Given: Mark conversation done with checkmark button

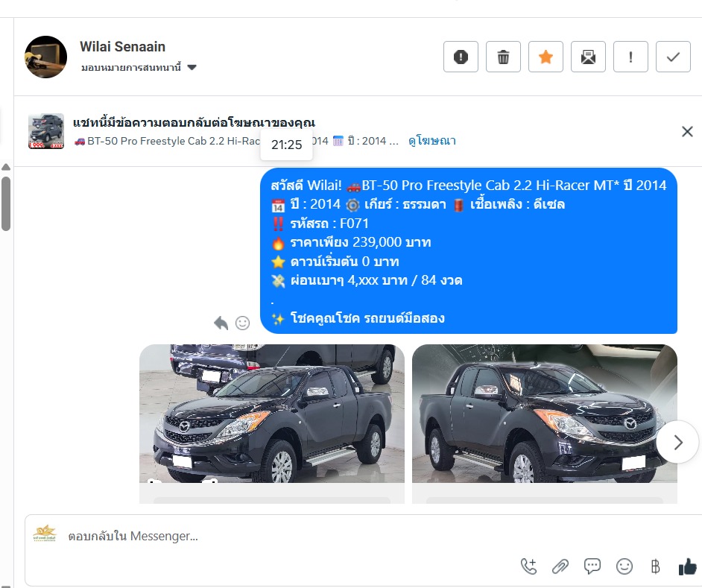Looking at the screenshot, I should 674,57.
